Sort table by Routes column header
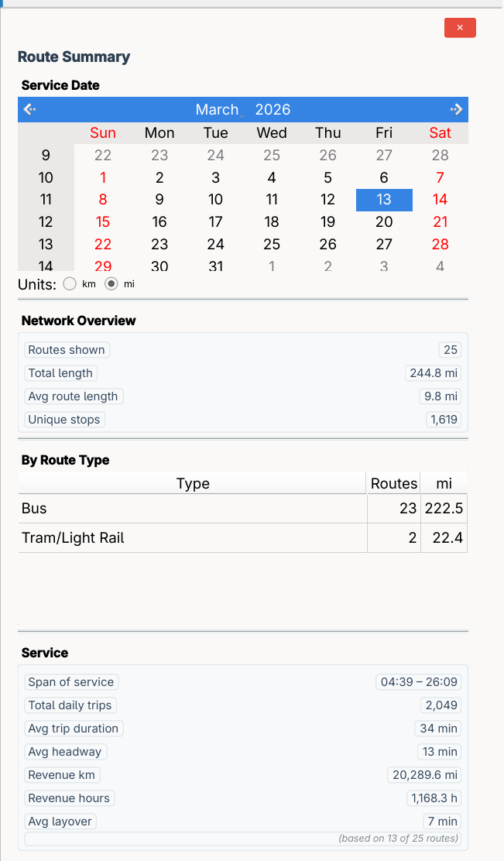 click(x=393, y=484)
